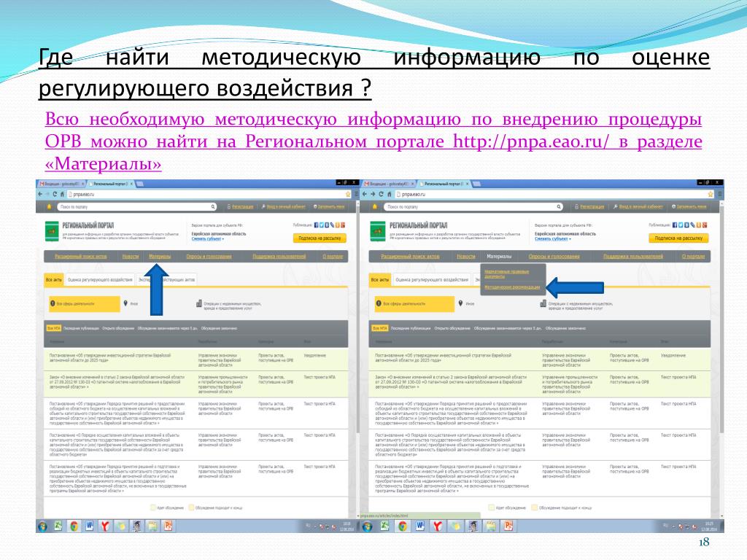Open Новости menu in left browser
This screenshot has width=747, height=560.
[131, 256]
